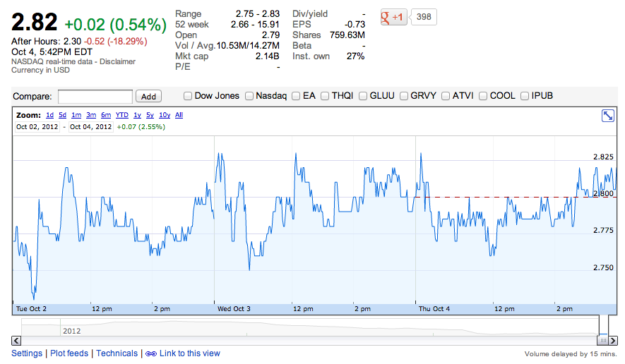Click the -0.52 (-18.29%) after-hours change
This screenshot has width=625, height=364.
pos(116,42)
